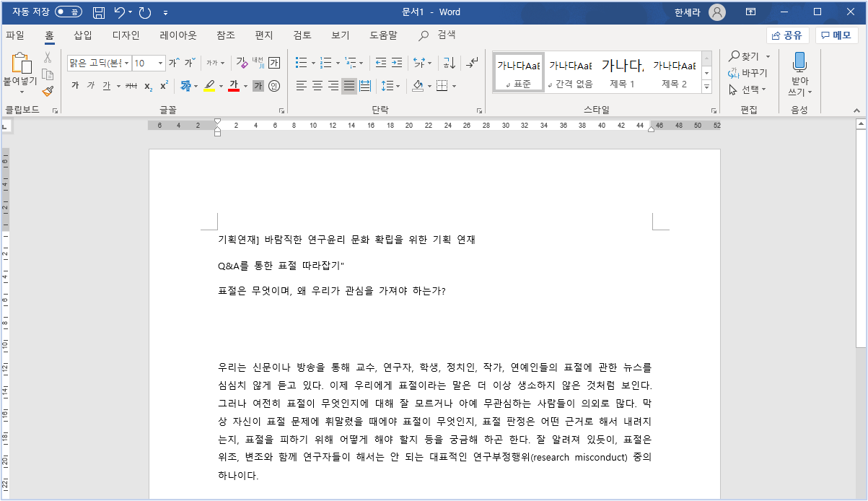Select the Format Painter brush icon
Viewport: 868px width, 501px height.
(x=48, y=91)
